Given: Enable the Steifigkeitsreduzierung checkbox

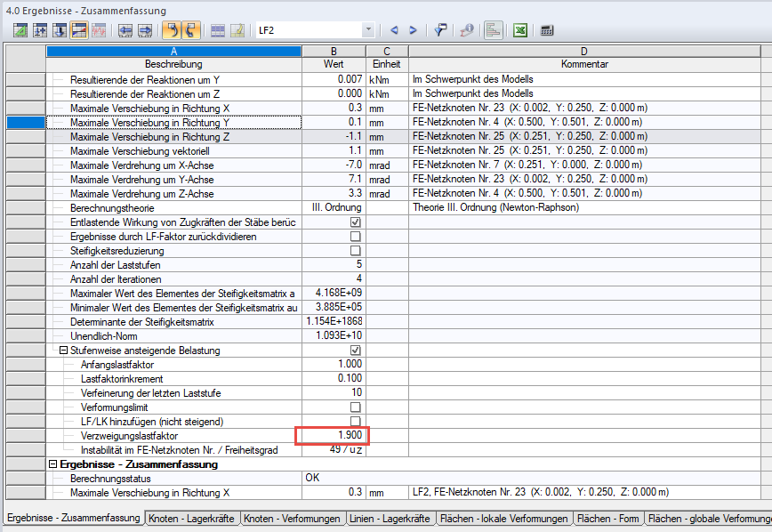Looking at the screenshot, I should pos(355,251).
